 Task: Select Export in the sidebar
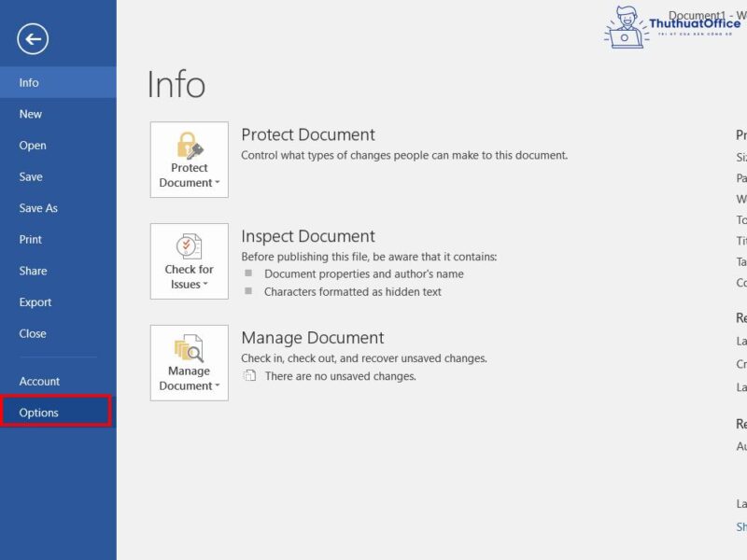click(x=35, y=302)
